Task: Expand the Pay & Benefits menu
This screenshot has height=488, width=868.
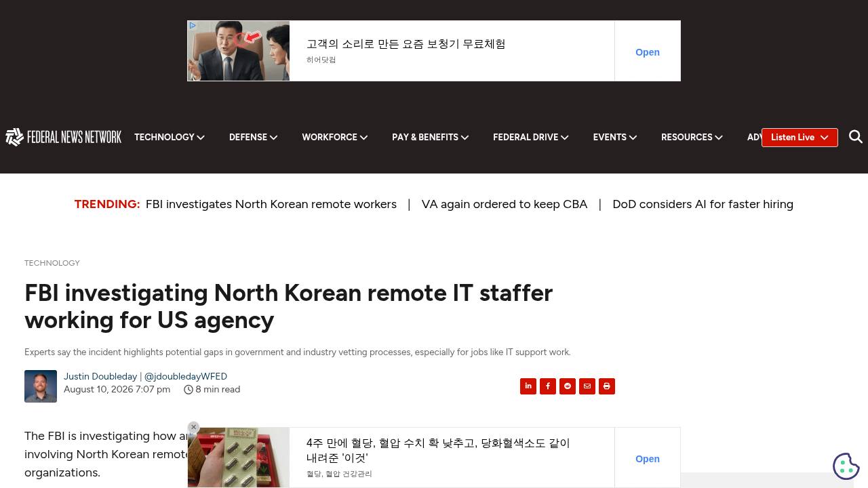Action: (430, 137)
